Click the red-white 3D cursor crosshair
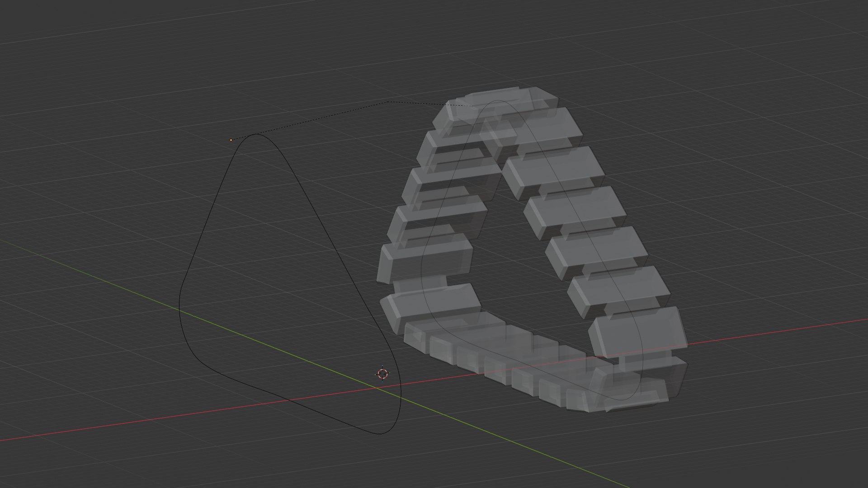The width and height of the screenshot is (868, 488). (382, 374)
